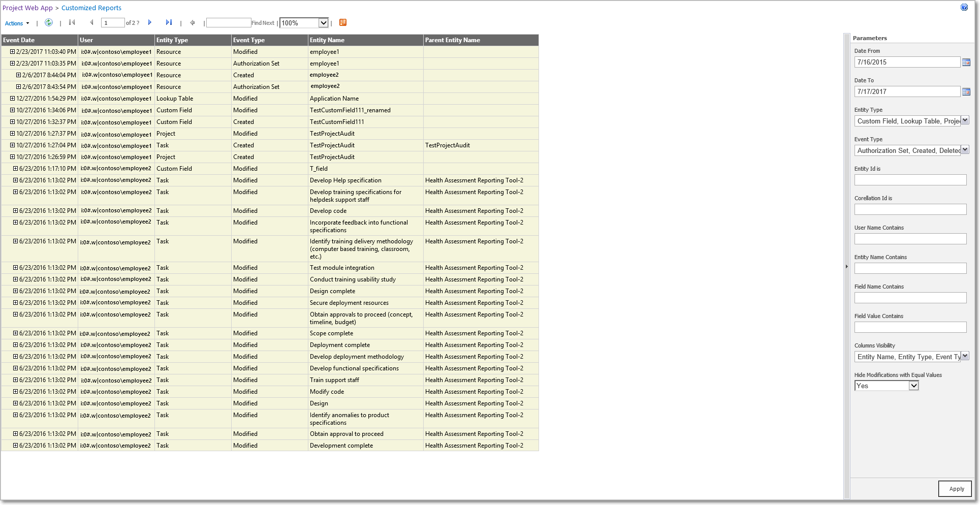The width and height of the screenshot is (980, 505).
Task: Click the orange data feed export icon
Action: click(343, 22)
